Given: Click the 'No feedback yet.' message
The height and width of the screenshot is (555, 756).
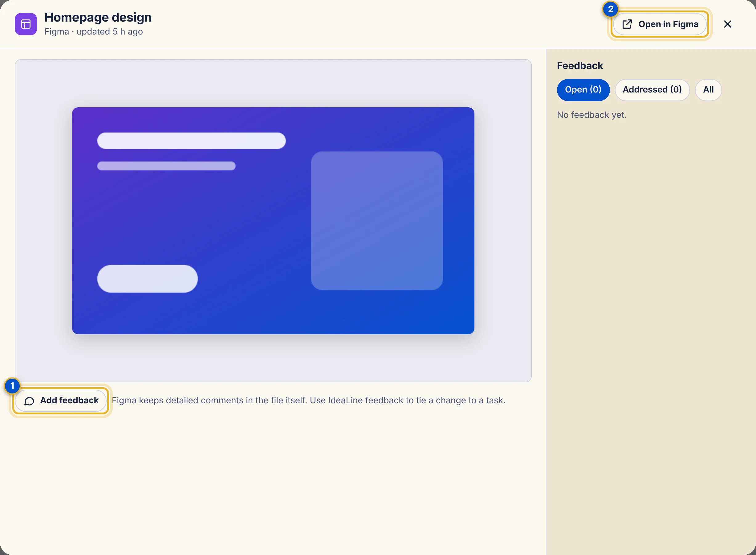Looking at the screenshot, I should click(x=591, y=115).
